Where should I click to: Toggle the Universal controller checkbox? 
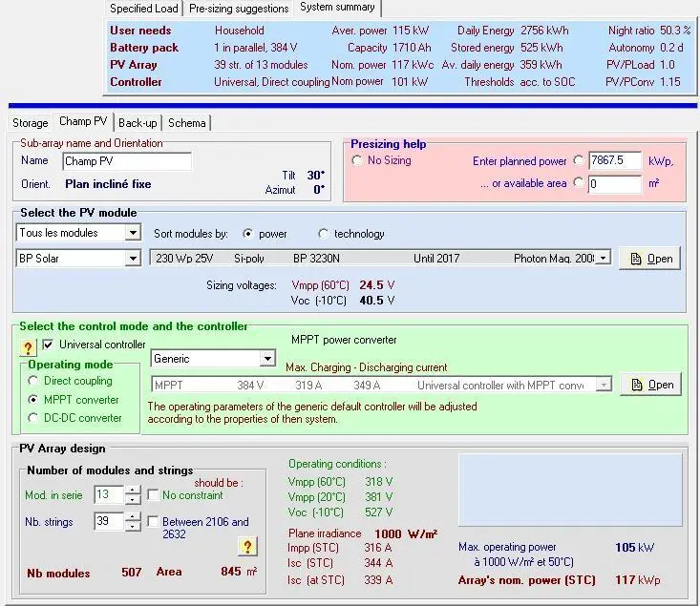tap(49, 345)
